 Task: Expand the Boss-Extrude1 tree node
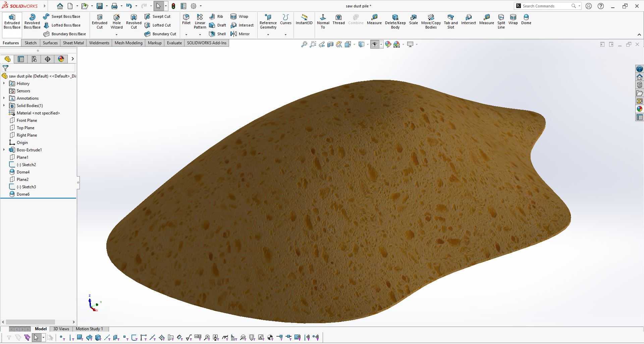coord(4,150)
